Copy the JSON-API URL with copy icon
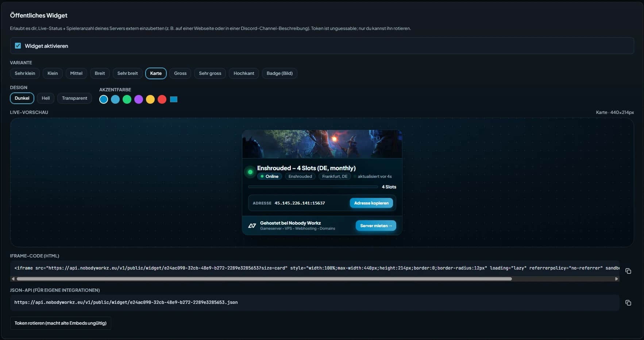This screenshot has height=340, width=644. click(628, 303)
